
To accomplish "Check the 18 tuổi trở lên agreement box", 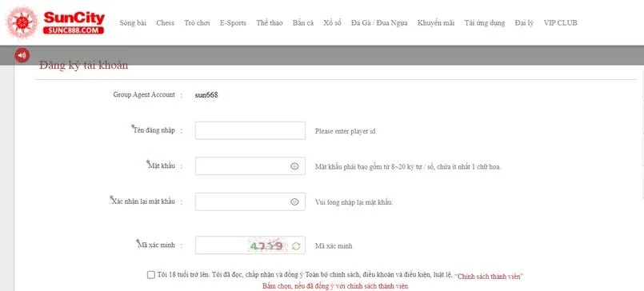I will point(150,274).
